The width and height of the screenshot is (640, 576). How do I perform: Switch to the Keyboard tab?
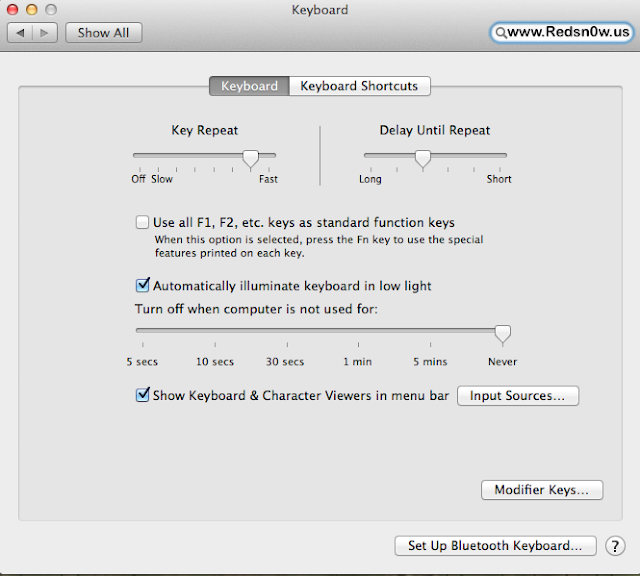(249, 86)
